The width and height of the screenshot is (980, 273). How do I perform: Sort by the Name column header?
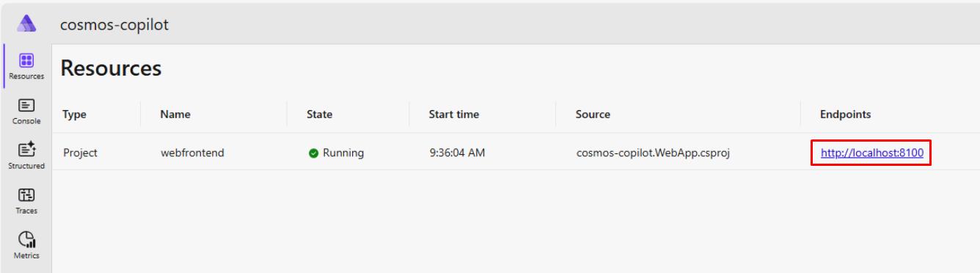coord(175,114)
